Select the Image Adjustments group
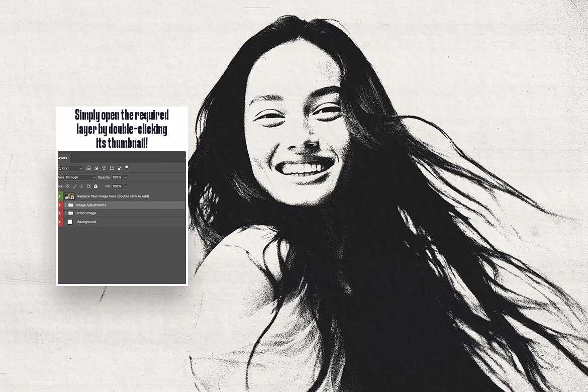 [91, 205]
